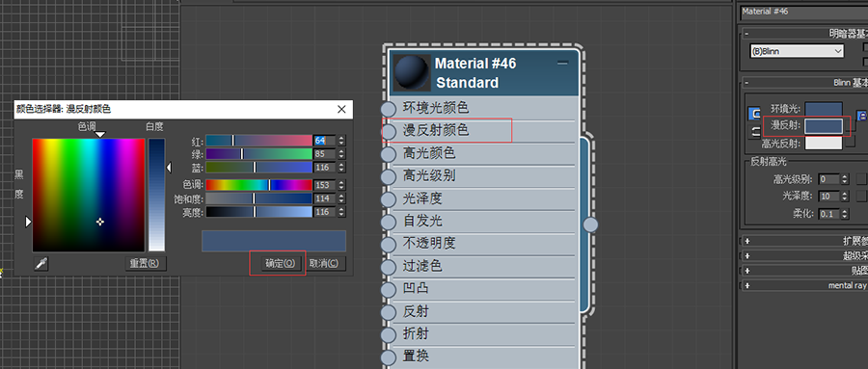Click the 高光级别 spinner arrows
Viewport: 868px width, 369px height.
click(845, 179)
